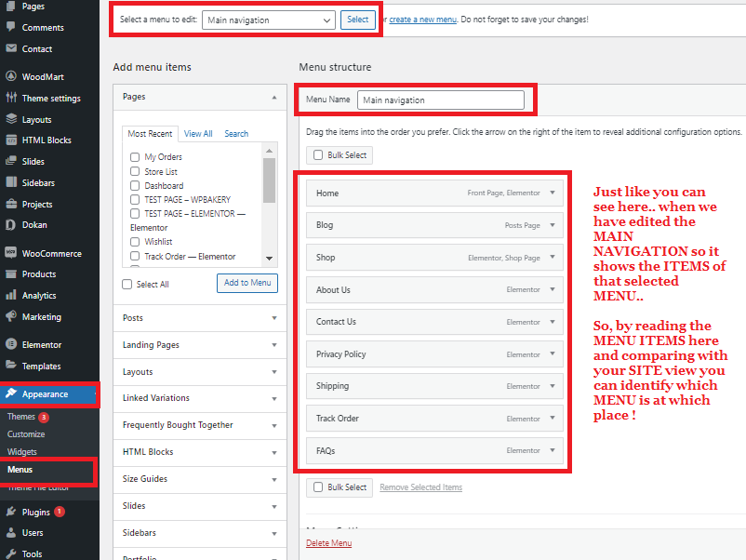Open the Widgets submenu item
The width and height of the screenshot is (746, 560).
coord(22,451)
